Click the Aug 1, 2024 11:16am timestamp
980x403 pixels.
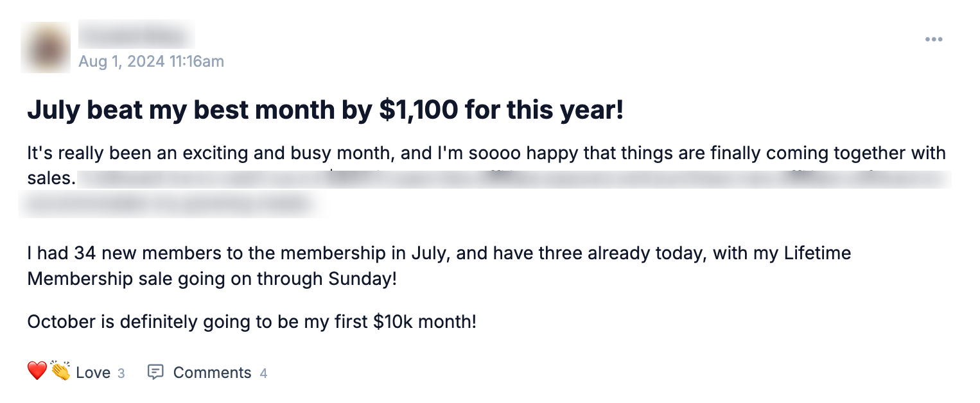(151, 62)
